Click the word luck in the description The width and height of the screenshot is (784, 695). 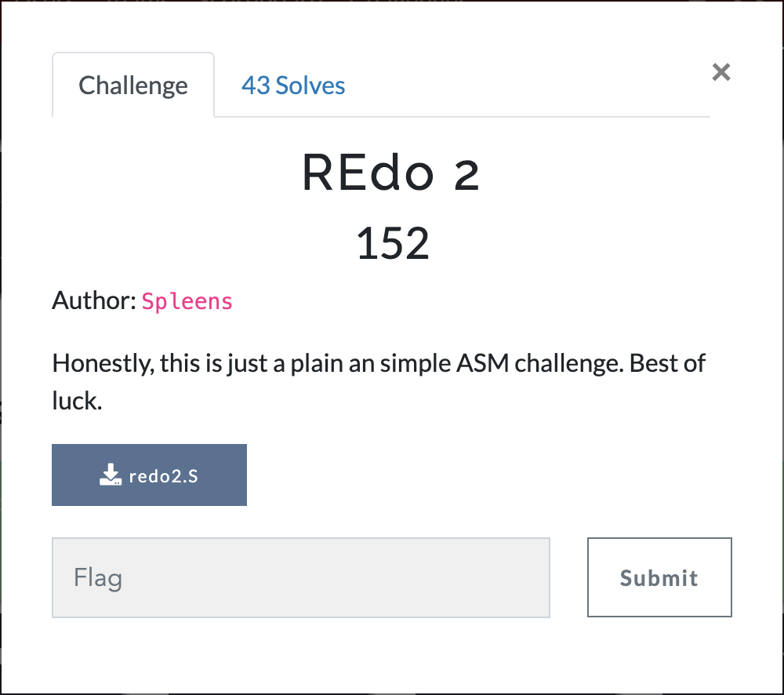pos(77,401)
